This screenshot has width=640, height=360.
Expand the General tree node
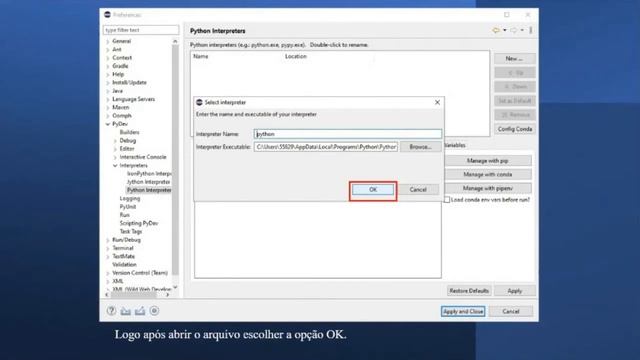108,41
